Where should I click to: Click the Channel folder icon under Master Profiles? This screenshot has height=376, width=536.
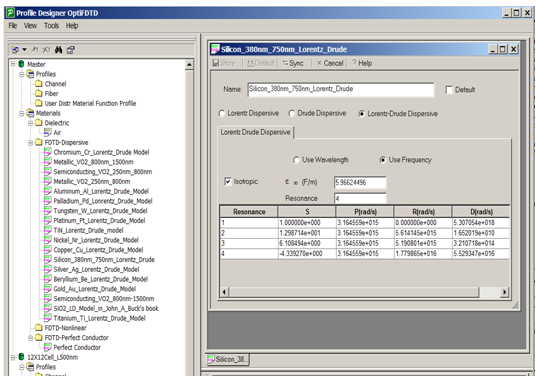click(x=39, y=84)
